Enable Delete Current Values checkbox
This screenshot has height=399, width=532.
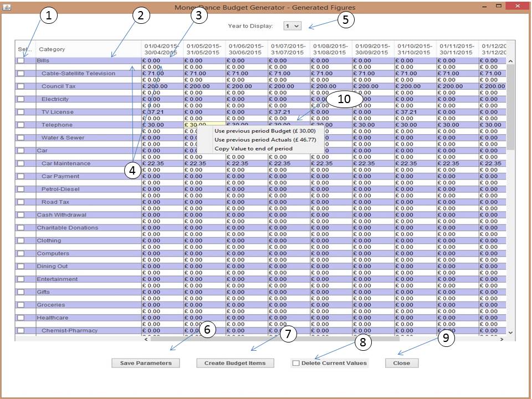coord(296,363)
